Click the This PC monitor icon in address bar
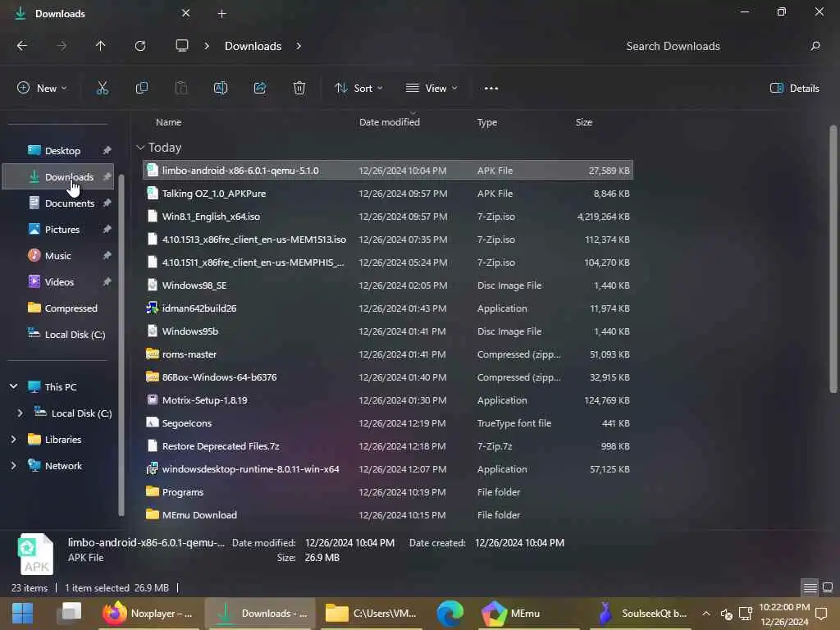 click(x=182, y=46)
